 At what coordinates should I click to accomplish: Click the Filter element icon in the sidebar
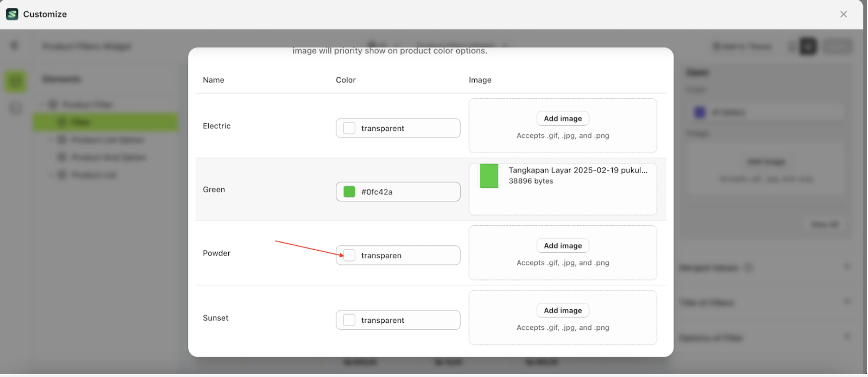62,122
